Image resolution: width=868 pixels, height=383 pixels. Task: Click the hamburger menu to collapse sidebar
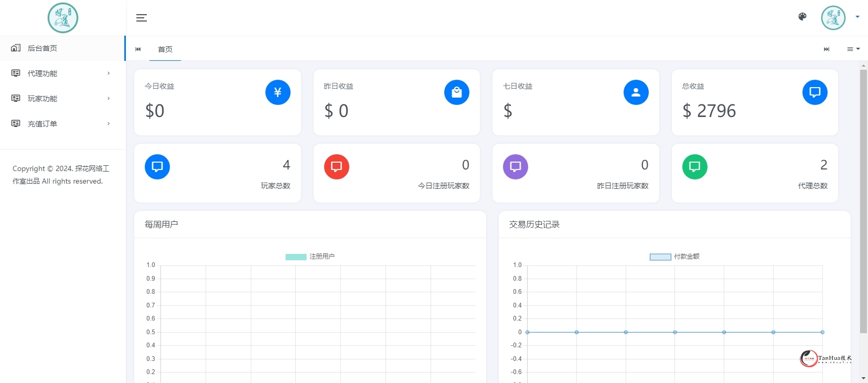click(x=142, y=18)
